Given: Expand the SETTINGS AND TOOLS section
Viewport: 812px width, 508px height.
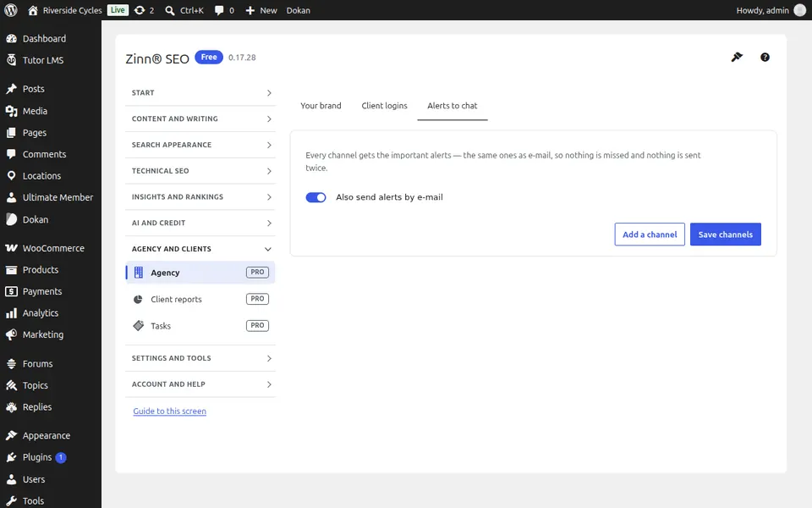Looking at the screenshot, I should pos(200,358).
